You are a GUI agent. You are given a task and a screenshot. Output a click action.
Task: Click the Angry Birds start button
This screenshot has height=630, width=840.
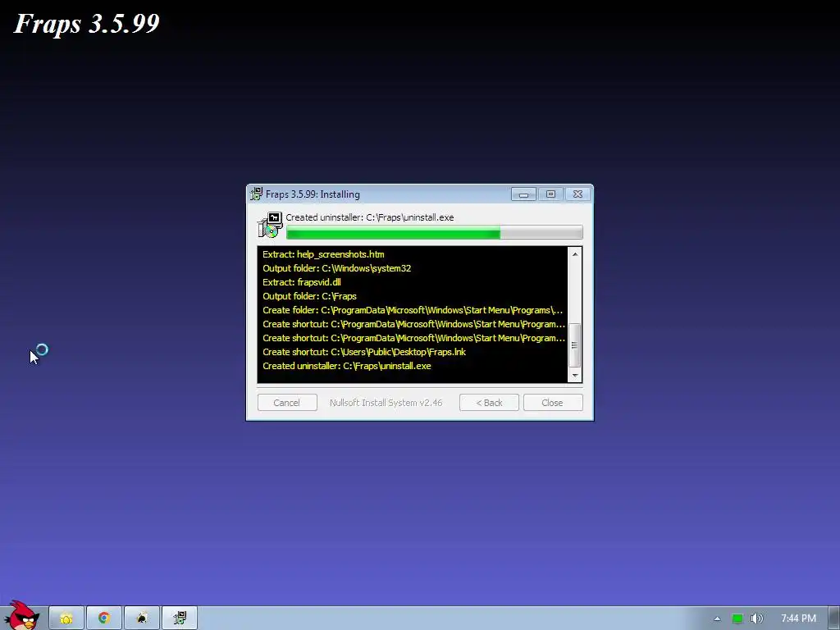tap(22, 616)
